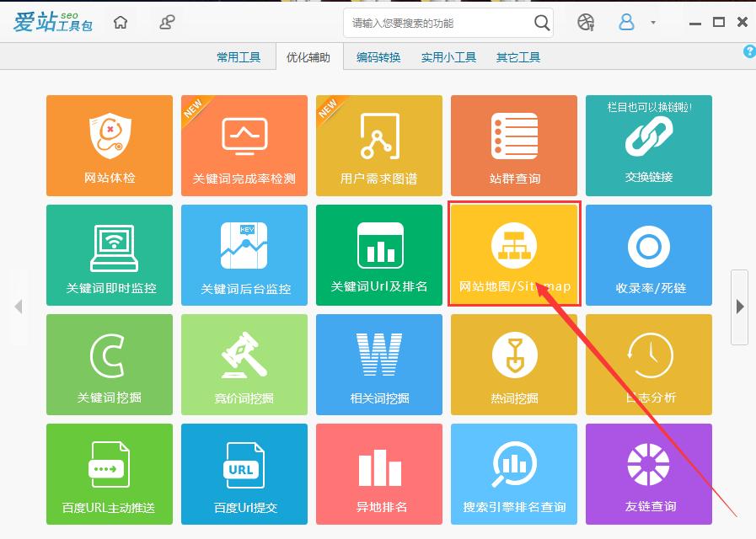The width and height of the screenshot is (756, 539).
Task: Open the 收录率/死链 dead link checker
Action: [x=648, y=254]
